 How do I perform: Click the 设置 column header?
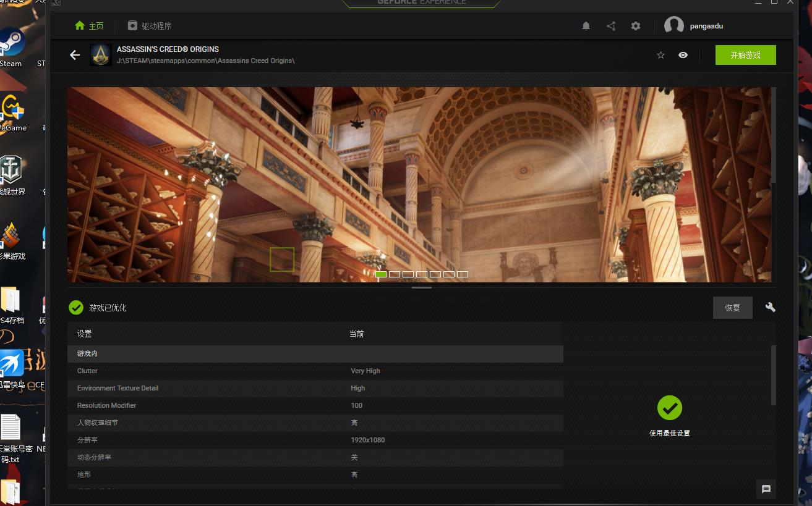(x=85, y=334)
